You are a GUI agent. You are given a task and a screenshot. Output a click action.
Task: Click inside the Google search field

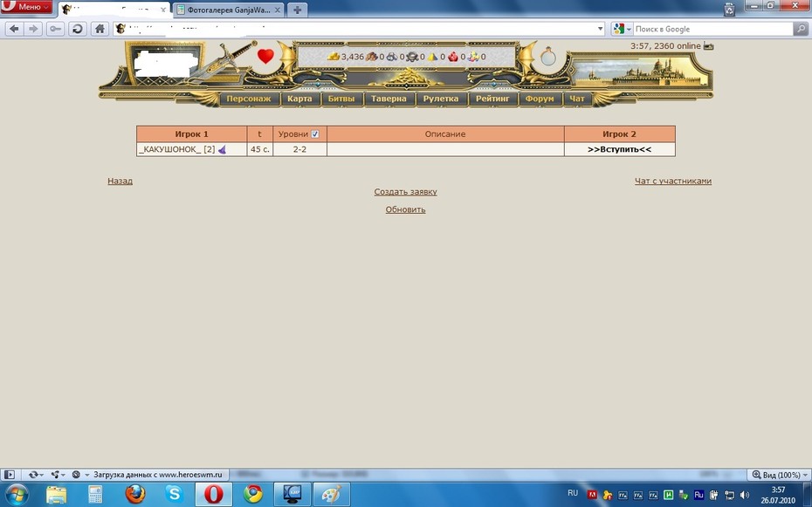(x=712, y=29)
